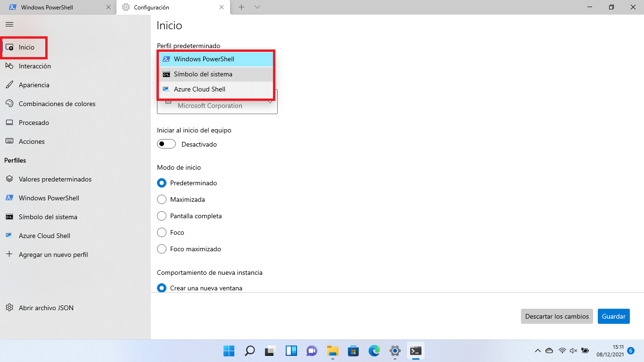Screen dimensions: 644x362
Task: Click Windows Terminal icon on taskbar
Action: (x=415, y=351)
